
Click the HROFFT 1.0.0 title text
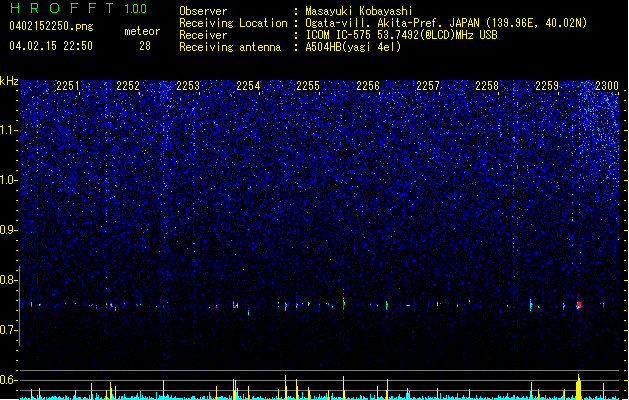point(79,8)
